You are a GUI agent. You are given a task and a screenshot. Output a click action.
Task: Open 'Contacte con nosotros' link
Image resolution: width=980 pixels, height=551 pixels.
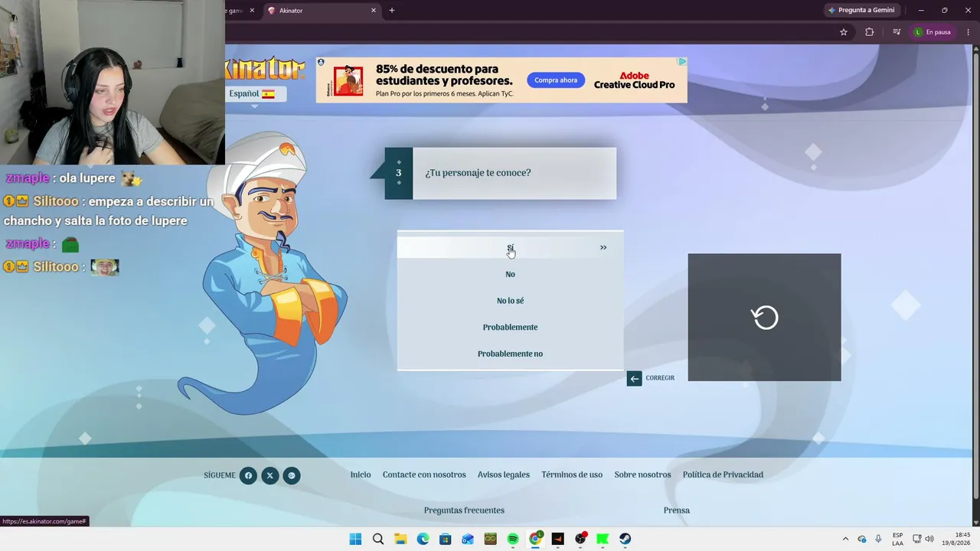(x=424, y=474)
